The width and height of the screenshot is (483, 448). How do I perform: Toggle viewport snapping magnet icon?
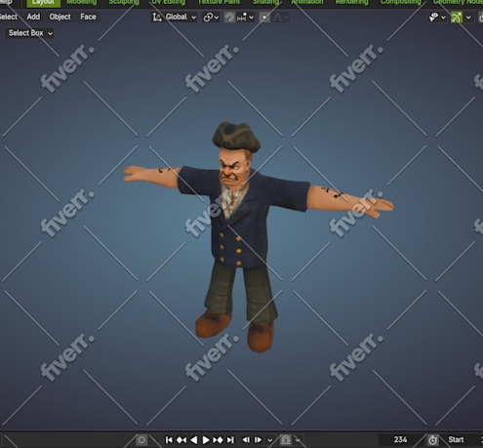(229, 18)
